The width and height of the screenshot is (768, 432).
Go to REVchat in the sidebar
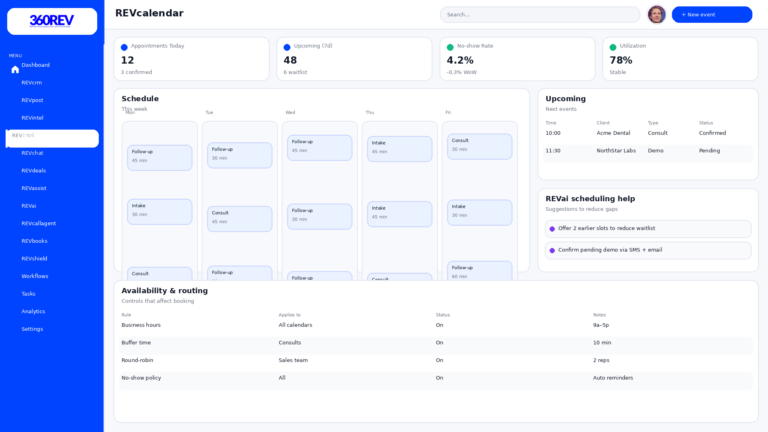(32, 153)
